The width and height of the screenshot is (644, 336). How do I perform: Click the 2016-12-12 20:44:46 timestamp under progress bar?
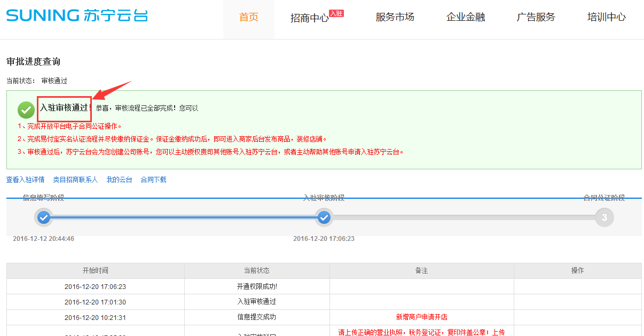[44, 239]
